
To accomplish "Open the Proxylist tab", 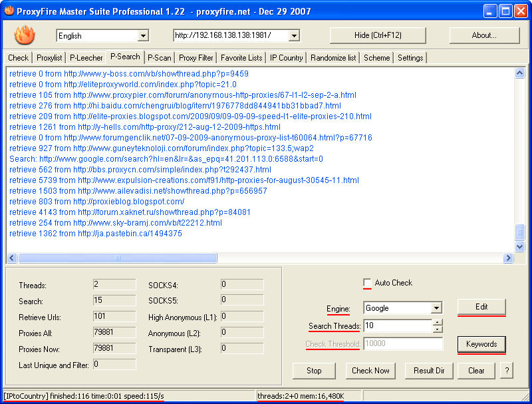I will pos(49,58).
